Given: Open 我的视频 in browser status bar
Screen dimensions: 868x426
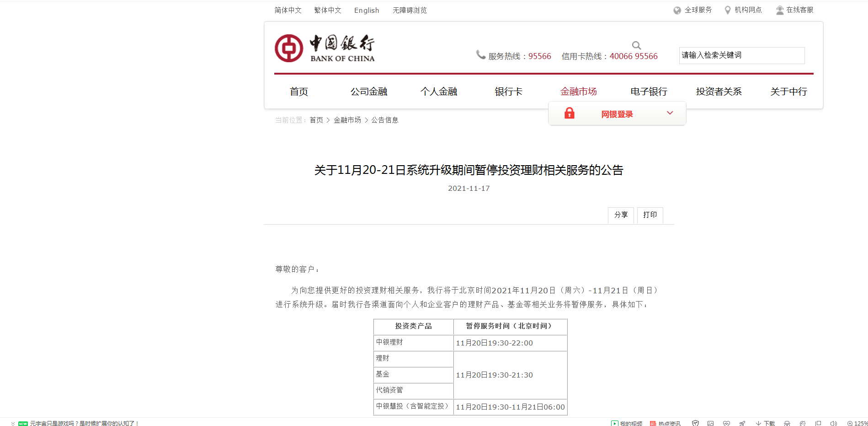Looking at the screenshot, I should click(x=627, y=423).
